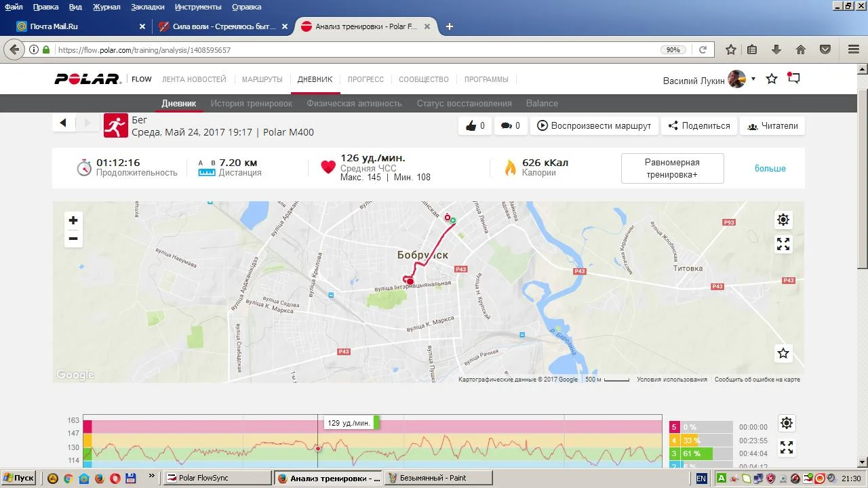Image resolution: width=868 pixels, height=488 pixels.
Task: Open heart rate chart settings gear
Action: 787,423
